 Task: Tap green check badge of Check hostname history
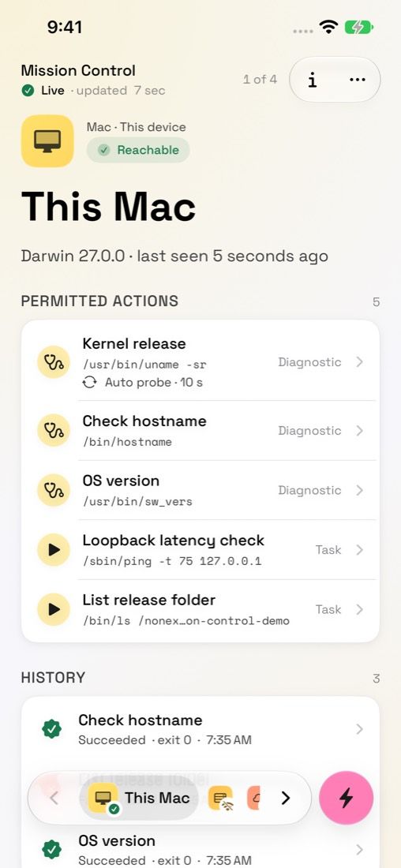51,729
